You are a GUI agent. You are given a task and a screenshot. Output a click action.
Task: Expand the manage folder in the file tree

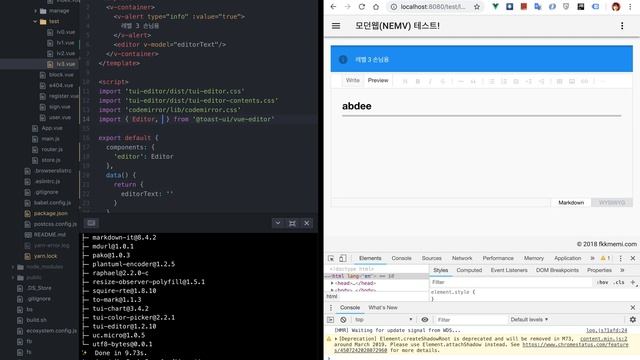pos(36,11)
